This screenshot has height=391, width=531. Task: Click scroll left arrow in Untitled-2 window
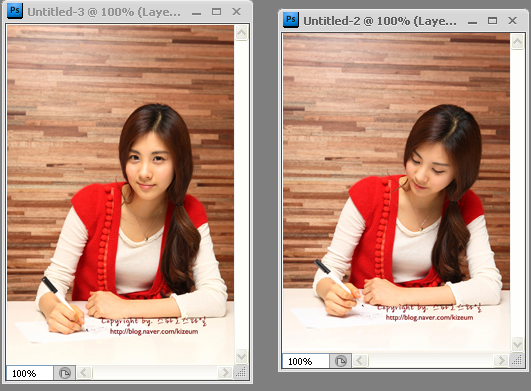(360, 361)
